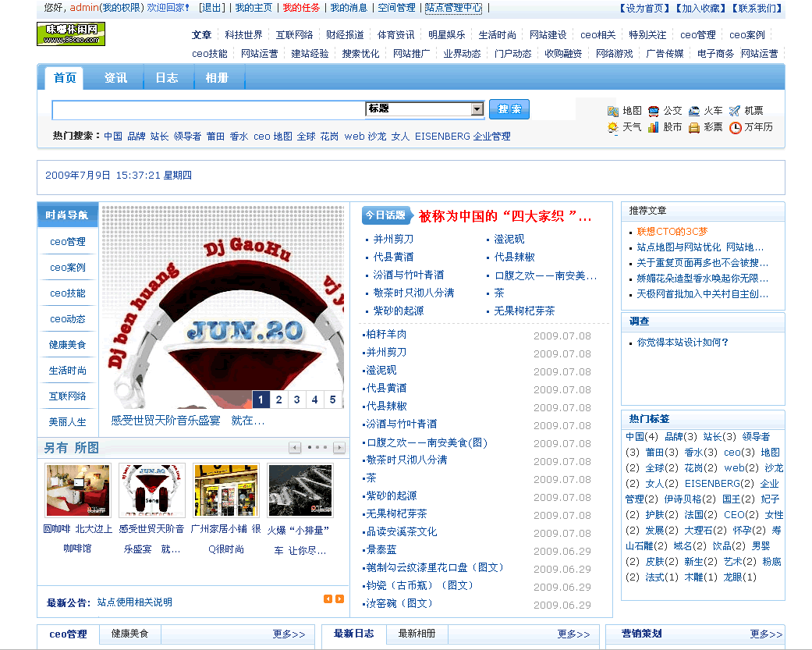
Task: Switch to the 相册 tab
Action: point(217,78)
